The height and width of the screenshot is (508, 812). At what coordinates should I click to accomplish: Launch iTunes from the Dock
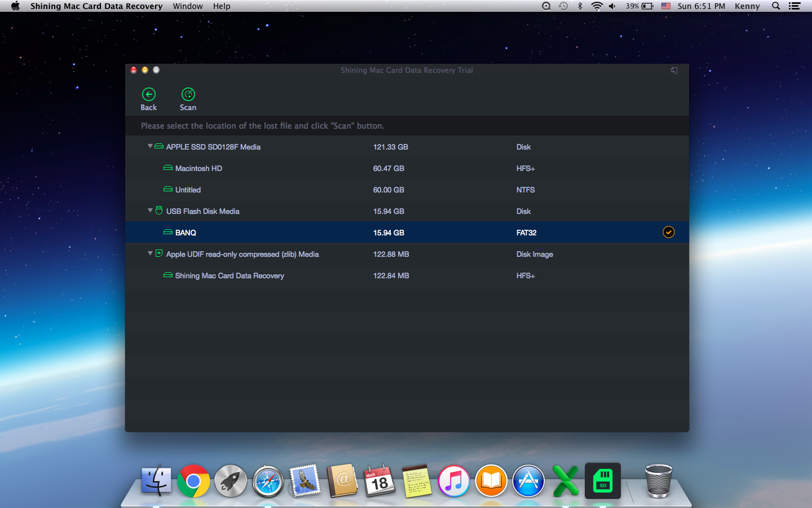tap(454, 481)
